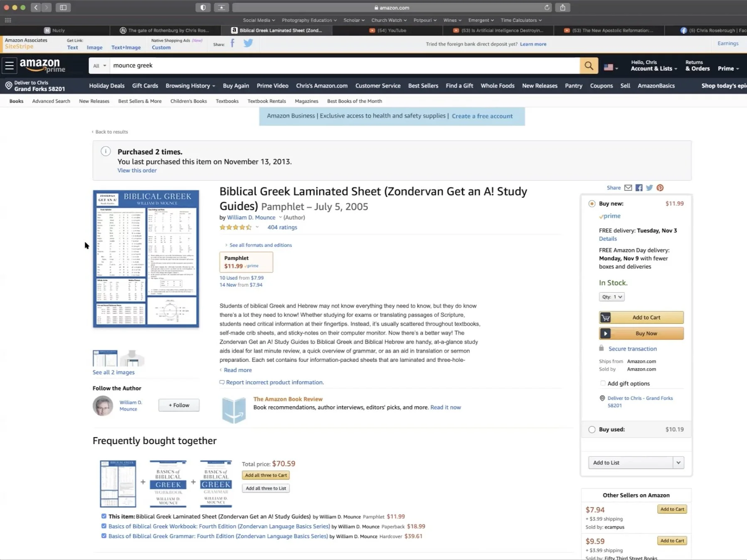
Task: Share via SiteStripe Facebook icon
Action: coord(232,43)
